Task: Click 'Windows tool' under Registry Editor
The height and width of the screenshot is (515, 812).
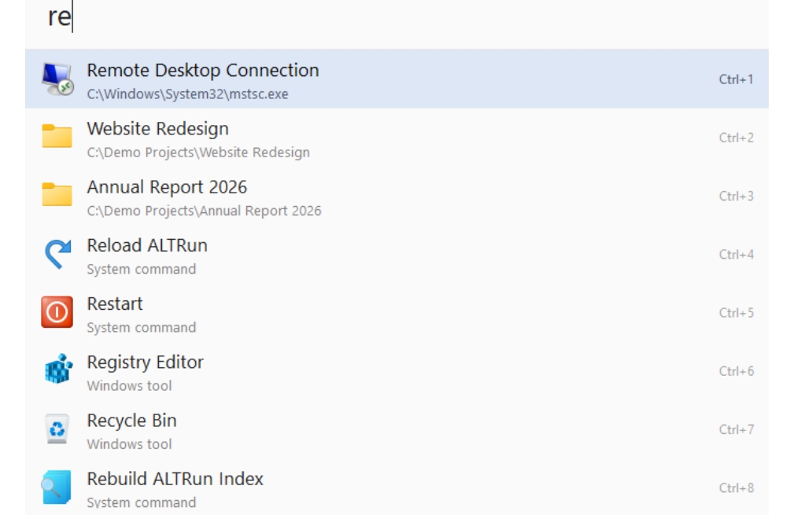Action: (130, 386)
